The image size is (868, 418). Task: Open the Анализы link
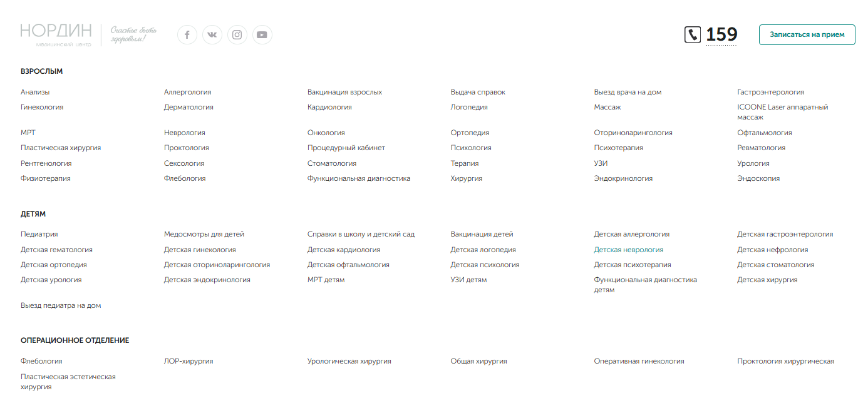point(35,92)
